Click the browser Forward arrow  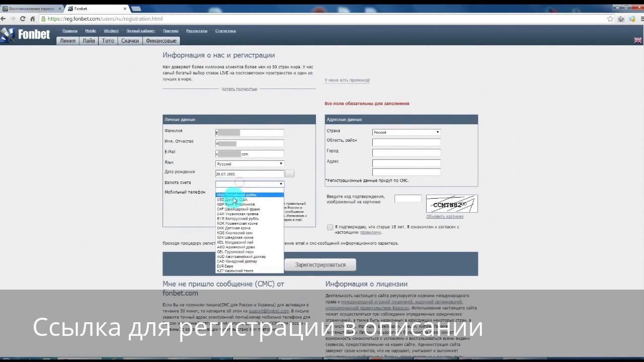pos(13,19)
